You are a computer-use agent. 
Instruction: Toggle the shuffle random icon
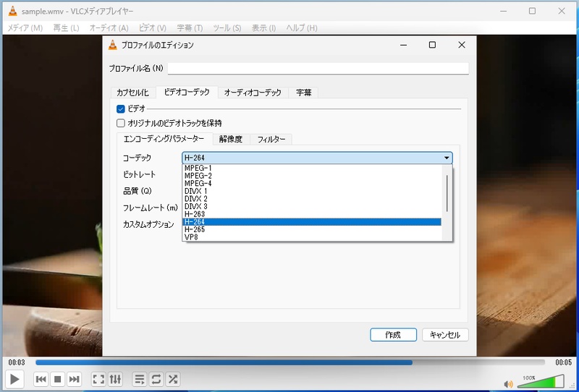pyautogui.click(x=173, y=379)
